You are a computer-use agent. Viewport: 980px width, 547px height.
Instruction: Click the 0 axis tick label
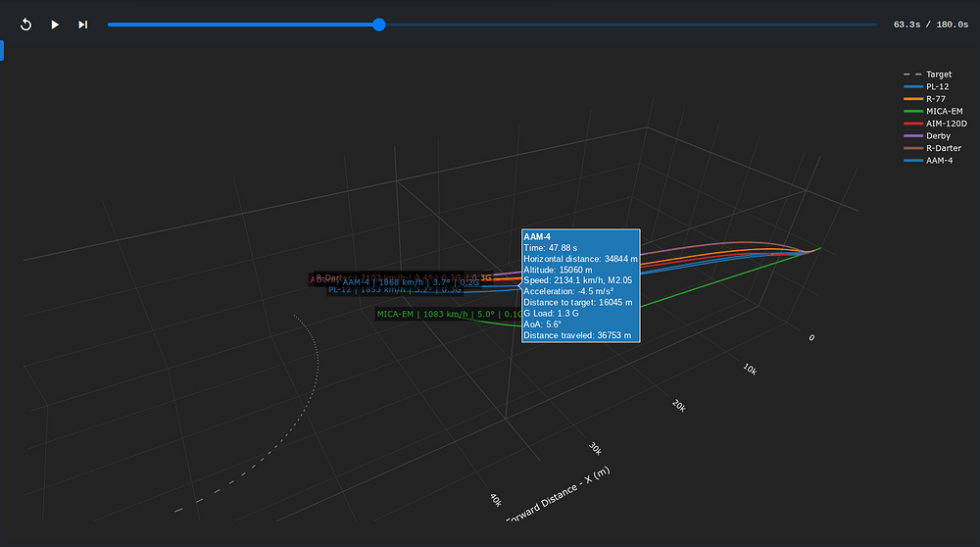[x=811, y=337]
